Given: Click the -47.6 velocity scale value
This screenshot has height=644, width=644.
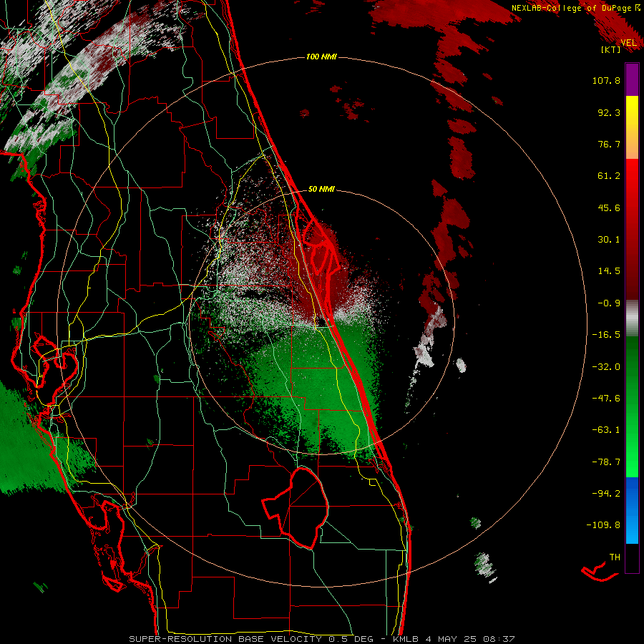Looking at the screenshot, I should tap(606, 399).
